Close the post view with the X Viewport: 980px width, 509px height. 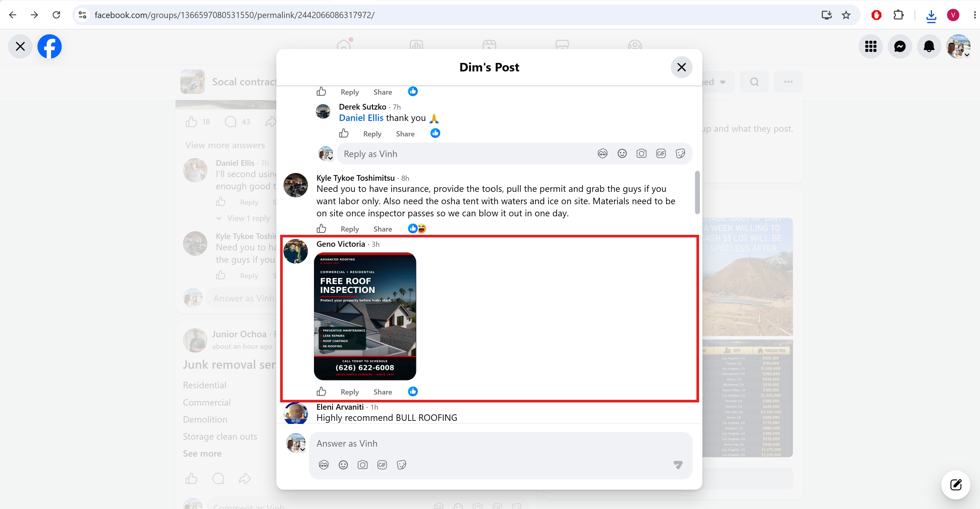[20, 46]
